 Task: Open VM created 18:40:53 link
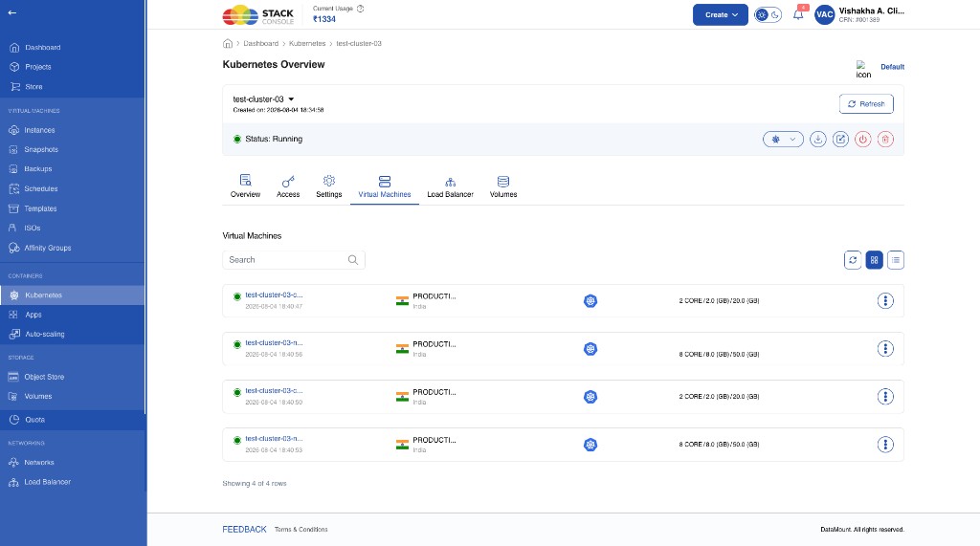pos(274,439)
